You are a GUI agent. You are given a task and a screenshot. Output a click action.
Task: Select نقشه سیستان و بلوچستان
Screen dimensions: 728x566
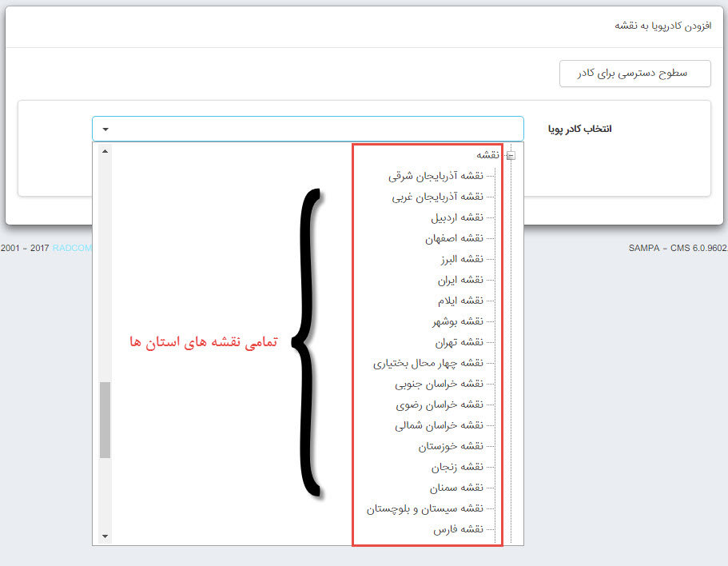(x=424, y=508)
